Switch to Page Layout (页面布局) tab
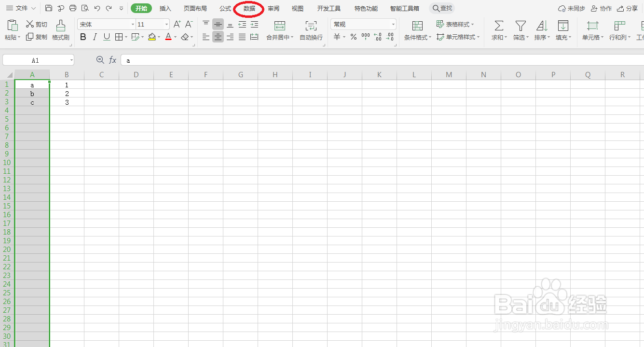 [x=195, y=8]
